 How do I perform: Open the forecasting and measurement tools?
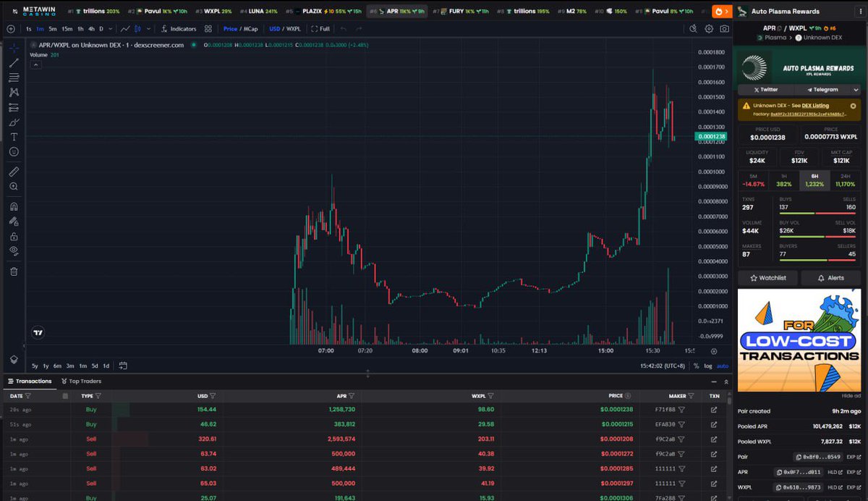(x=14, y=107)
